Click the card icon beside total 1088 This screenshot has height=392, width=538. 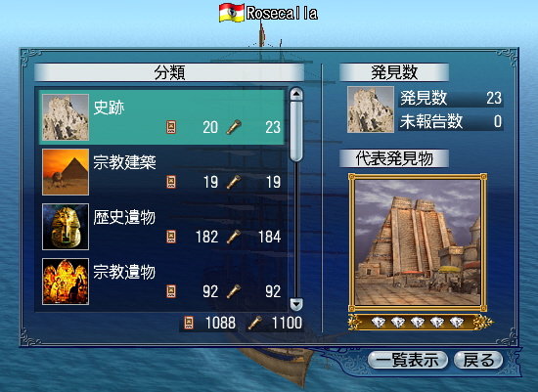tap(189, 323)
